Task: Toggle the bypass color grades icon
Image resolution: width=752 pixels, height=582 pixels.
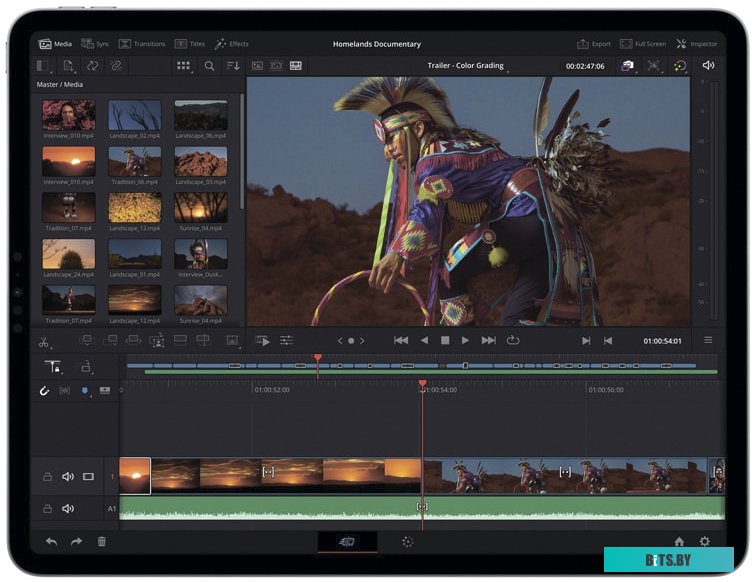Action: coord(680,66)
